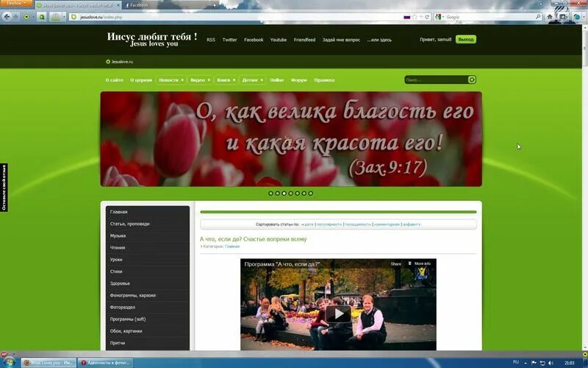Click the page vertical scrollbar thumb

[x=584, y=47]
